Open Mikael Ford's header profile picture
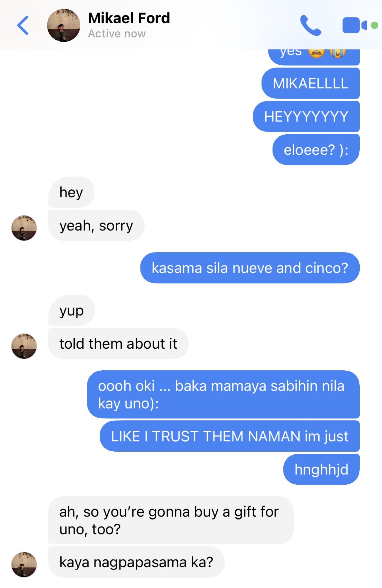Viewport: 382px width, 588px height. (x=64, y=25)
